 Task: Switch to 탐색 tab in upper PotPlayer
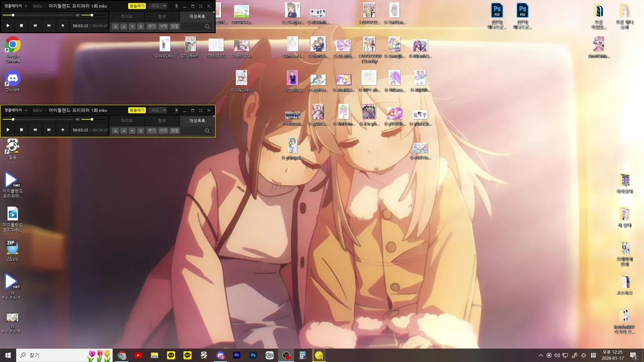pyautogui.click(x=162, y=17)
